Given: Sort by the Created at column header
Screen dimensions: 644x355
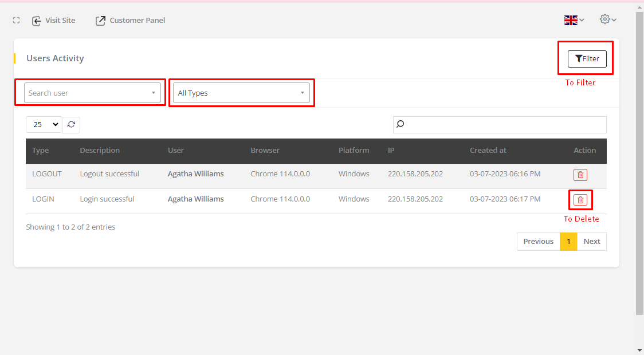Looking at the screenshot, I should [488, 151].
